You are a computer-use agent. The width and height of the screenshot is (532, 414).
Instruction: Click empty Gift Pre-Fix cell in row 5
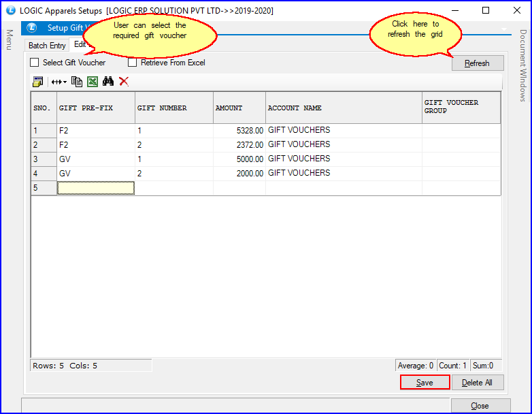click(x=96, y=188)
